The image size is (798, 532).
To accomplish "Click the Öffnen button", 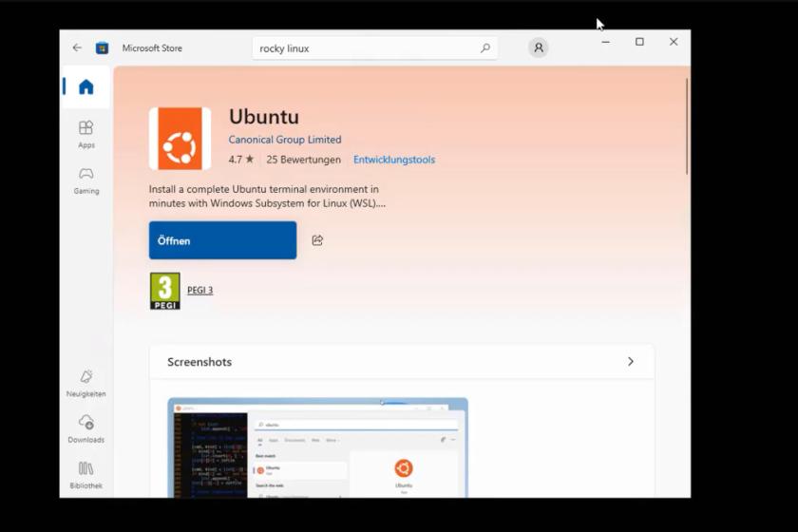I will pyautogui.click(x=223, y=240).
